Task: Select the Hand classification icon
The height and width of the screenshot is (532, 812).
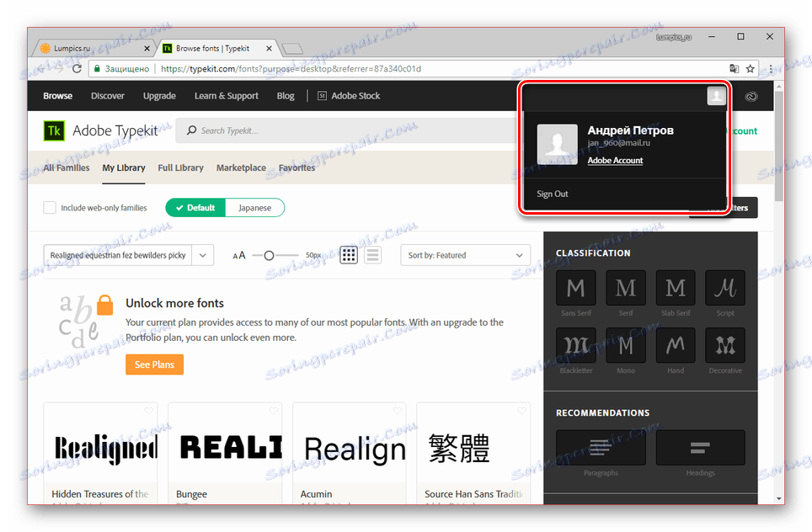Action: pyautogui.click(x=676, y=345)
